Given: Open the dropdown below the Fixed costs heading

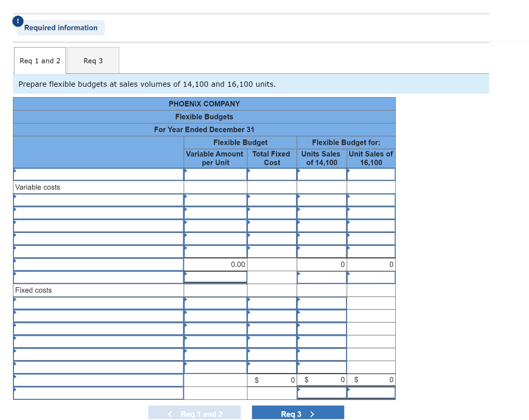Looking at the screenshot, I should point(98,303).
